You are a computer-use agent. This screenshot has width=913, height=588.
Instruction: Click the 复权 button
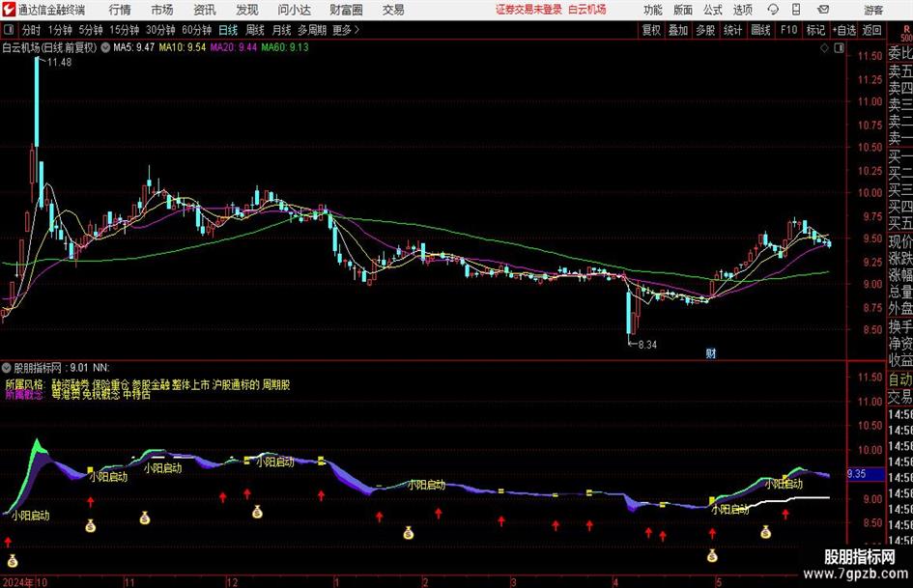[x=651, y=30]
